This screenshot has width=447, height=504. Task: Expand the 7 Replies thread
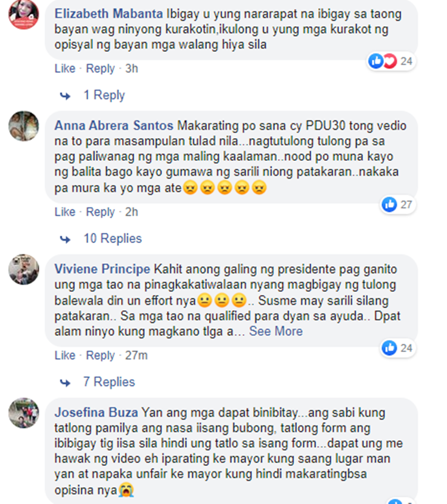point(109,382)
